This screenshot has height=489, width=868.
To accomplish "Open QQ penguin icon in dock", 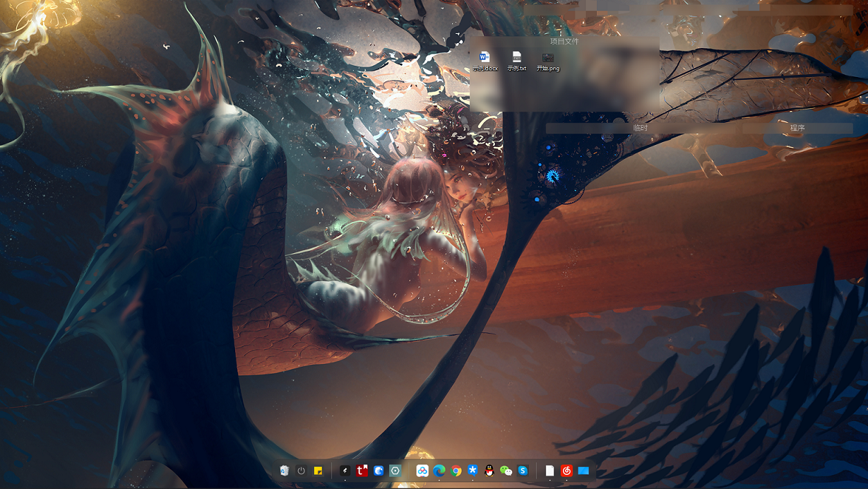I will 489,471.
